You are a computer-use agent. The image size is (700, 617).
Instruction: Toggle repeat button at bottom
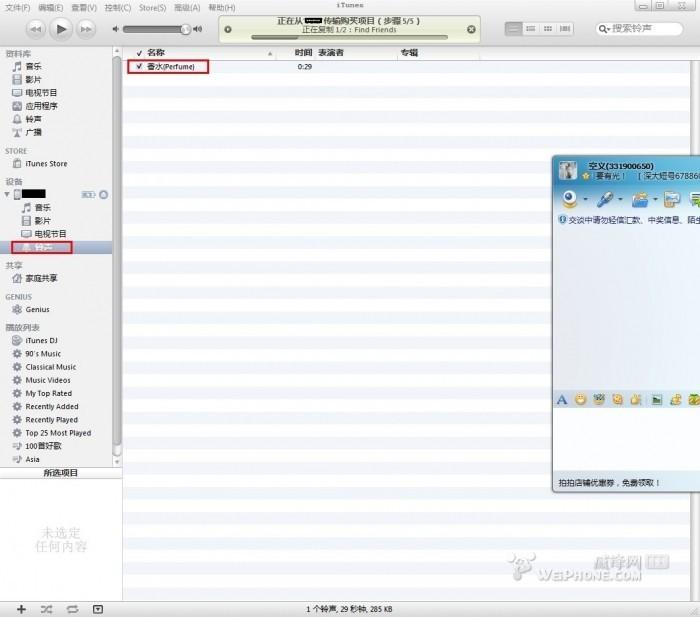(x=72, y=609)
